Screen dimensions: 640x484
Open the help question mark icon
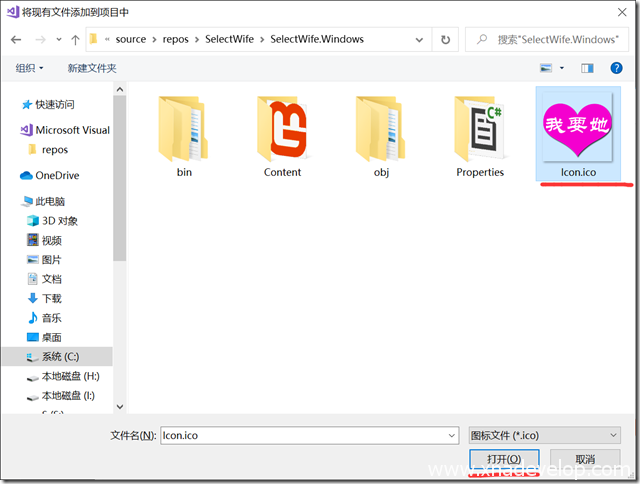click(618, 68)
